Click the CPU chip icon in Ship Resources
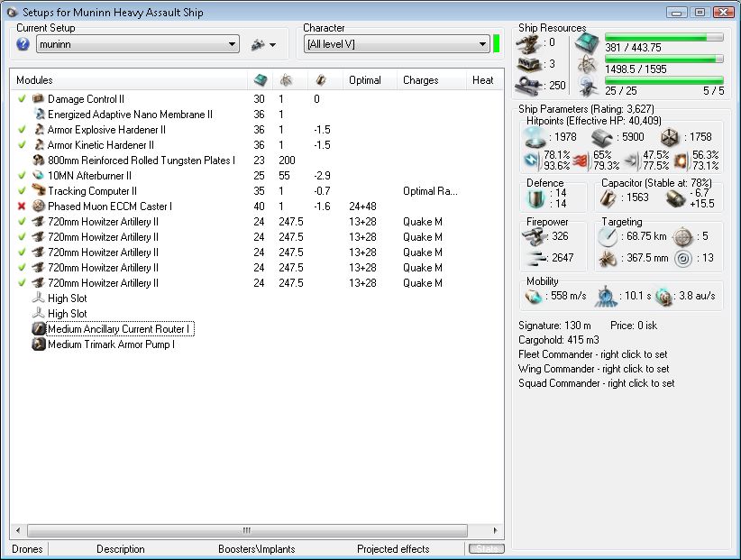 587,43
